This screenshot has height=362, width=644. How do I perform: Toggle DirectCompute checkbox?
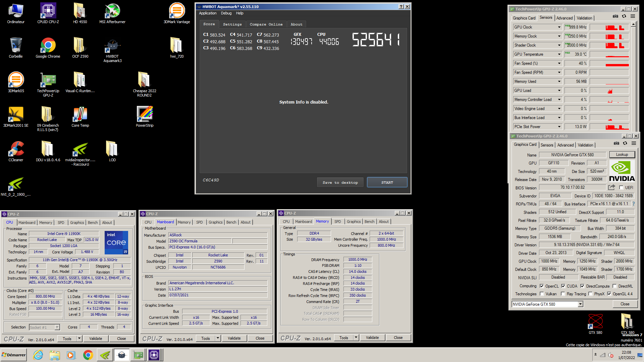(582, 286)
